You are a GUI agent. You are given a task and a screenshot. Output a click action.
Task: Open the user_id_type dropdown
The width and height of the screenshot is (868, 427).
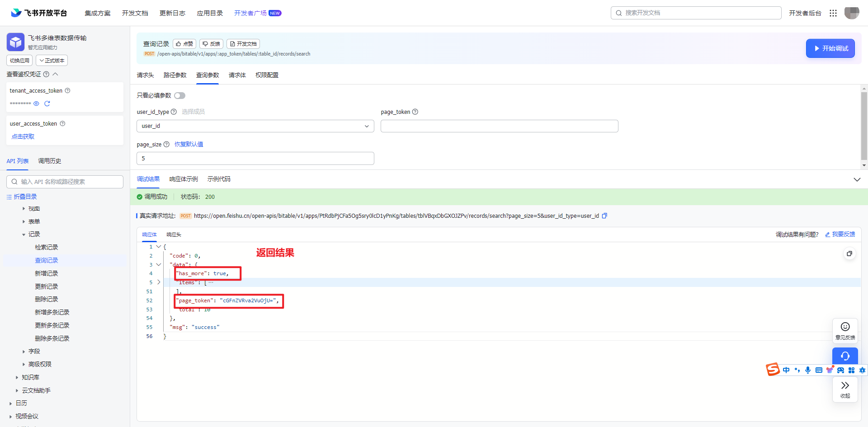[255, 126]
